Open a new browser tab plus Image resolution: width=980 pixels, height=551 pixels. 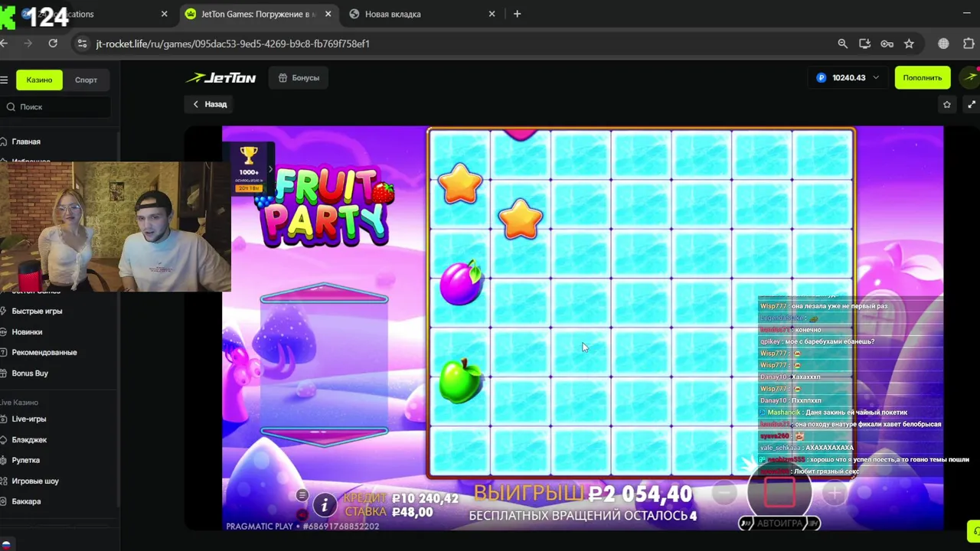[517, 14]
